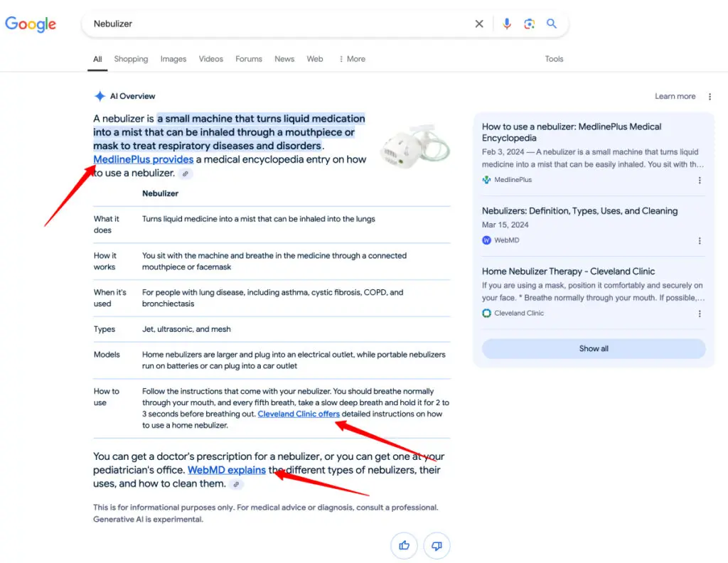Click source link chip after 'clean them'

coord(236,484)
